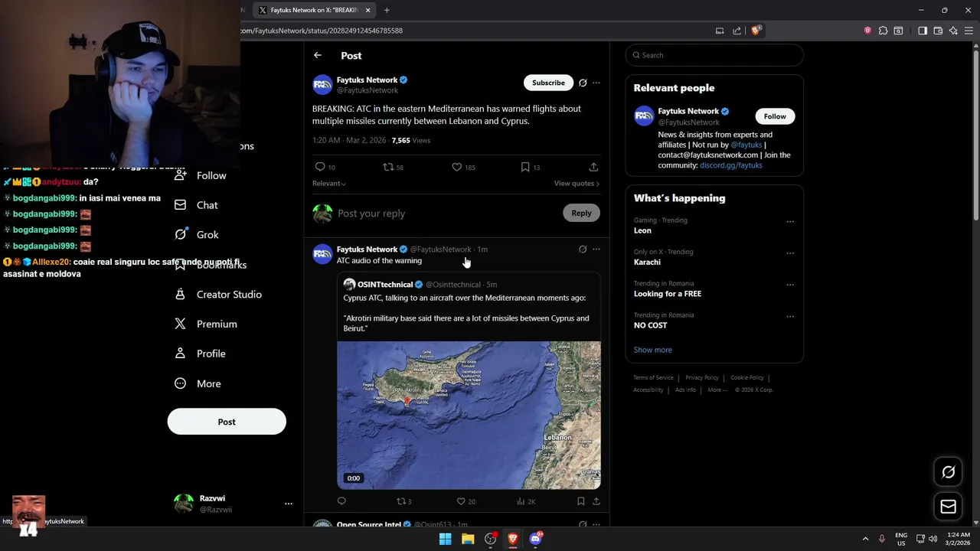Open Grok icon next to Subscribe button
This screenshot has width=980, height=551.
point(583,83)
